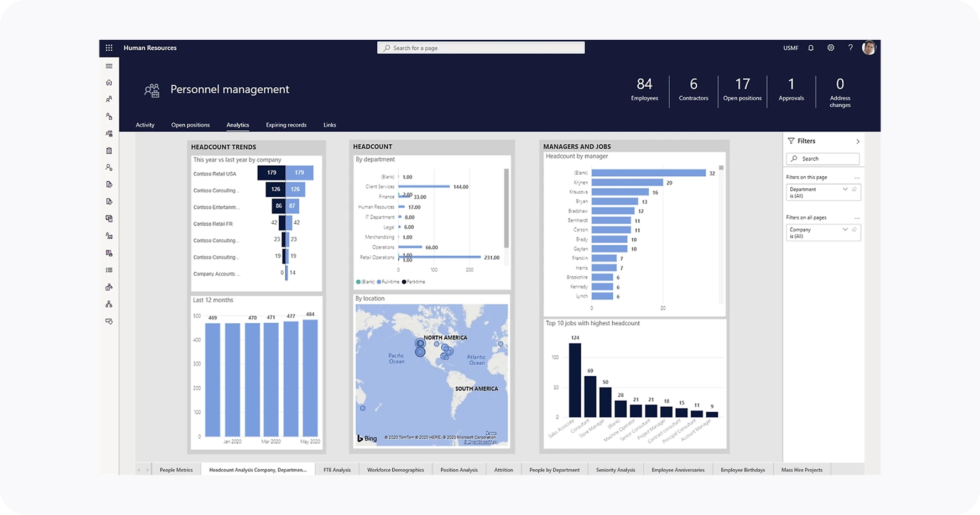Open the Attrition report page

[x=503, y=470]
